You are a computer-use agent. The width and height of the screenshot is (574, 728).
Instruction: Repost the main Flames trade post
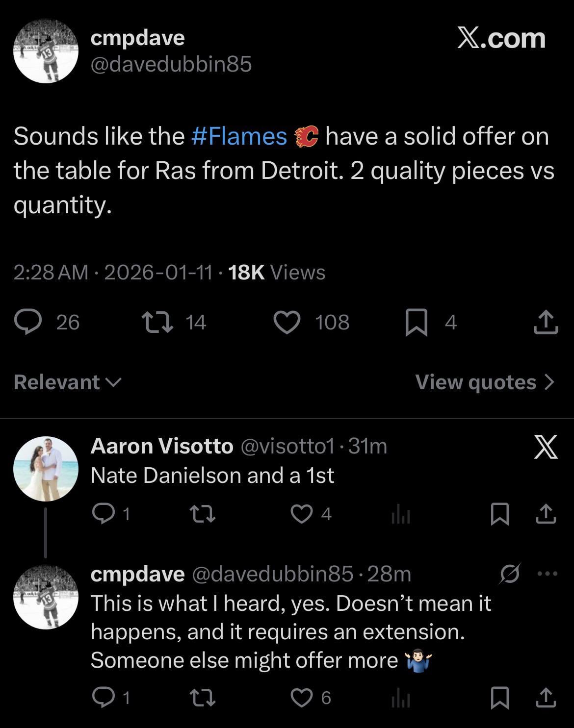click(x=157, y=322)
